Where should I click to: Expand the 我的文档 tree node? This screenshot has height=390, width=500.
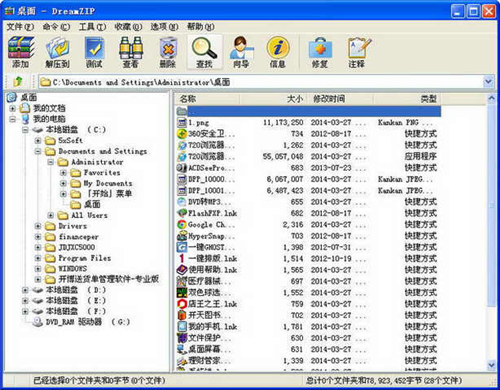click(x=12, y=108)
